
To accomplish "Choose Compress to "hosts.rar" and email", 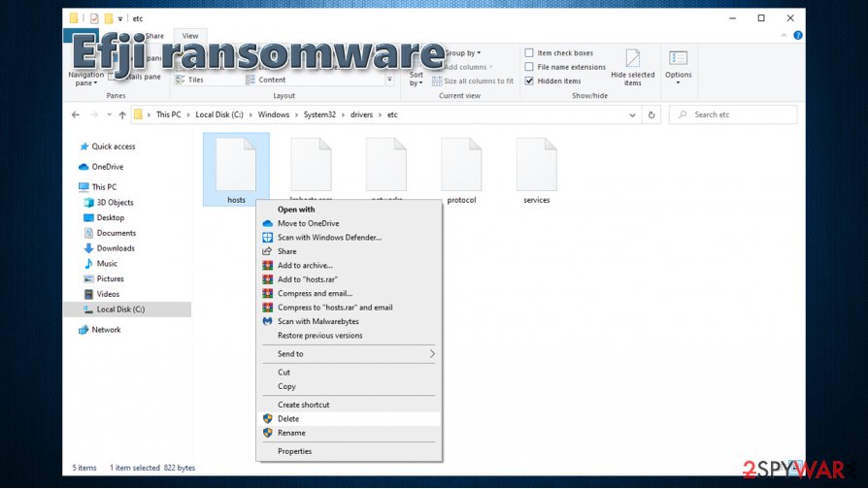I will (x=349, y=308).
